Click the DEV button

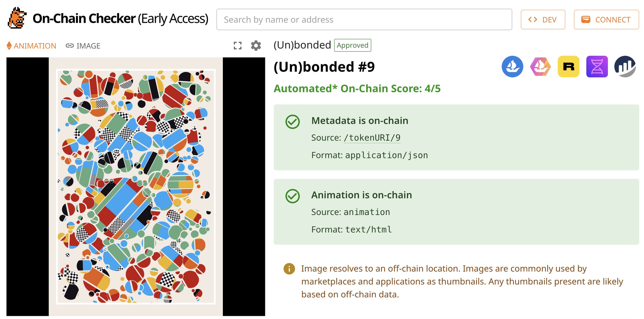(x=543, y=20)
